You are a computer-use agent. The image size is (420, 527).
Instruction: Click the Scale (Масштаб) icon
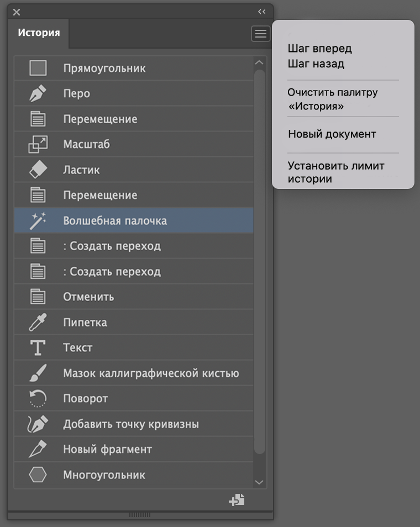[x=38, y=145]
